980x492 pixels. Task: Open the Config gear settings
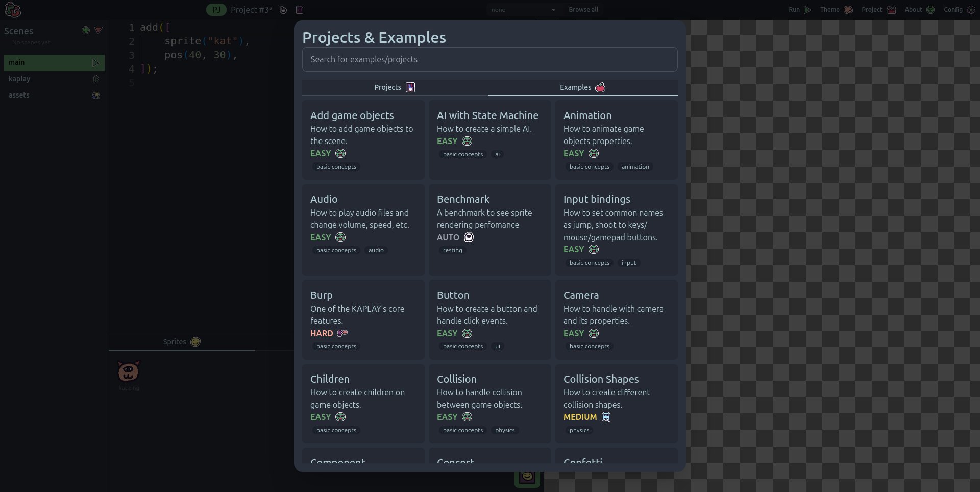coord(960,10)
